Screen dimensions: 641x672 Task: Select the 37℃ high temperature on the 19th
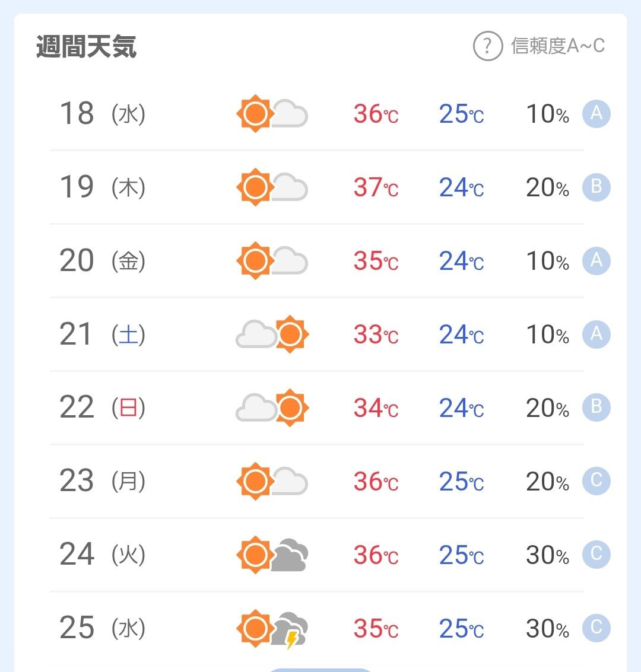[x=376, y=187]
